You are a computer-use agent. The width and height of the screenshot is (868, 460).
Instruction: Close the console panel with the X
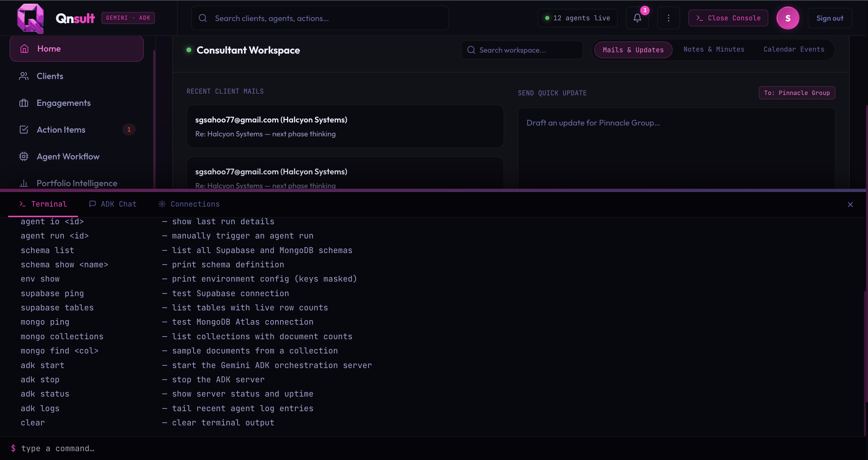[x=850, y=205]
